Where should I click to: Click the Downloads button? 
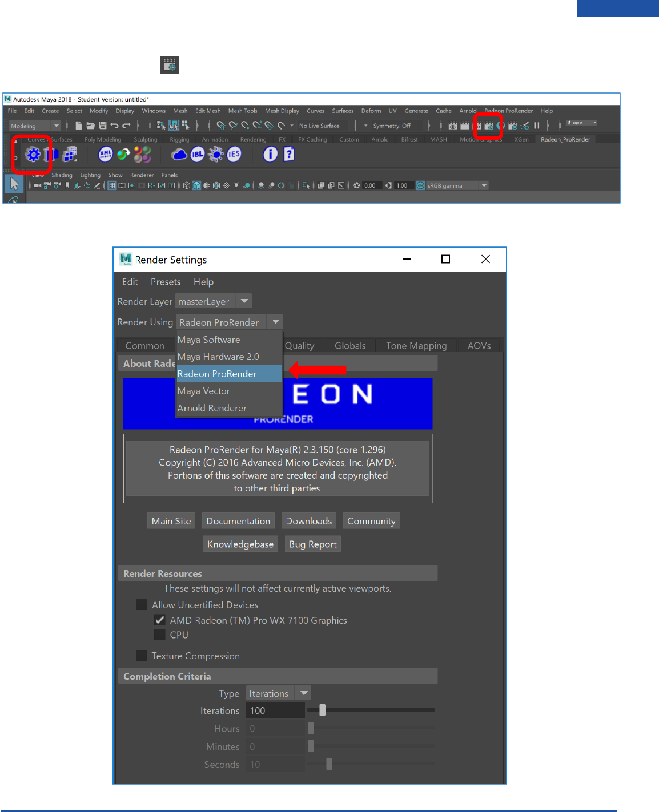point(309,521)
